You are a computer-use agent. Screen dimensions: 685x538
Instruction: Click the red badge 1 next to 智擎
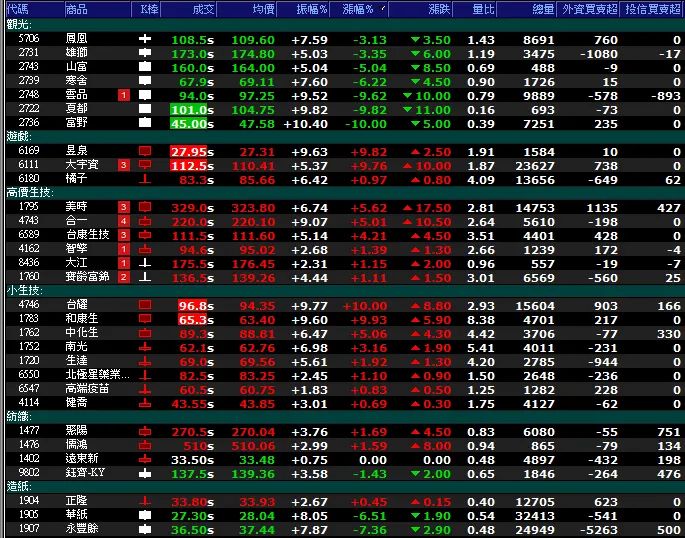click(124, 249)
